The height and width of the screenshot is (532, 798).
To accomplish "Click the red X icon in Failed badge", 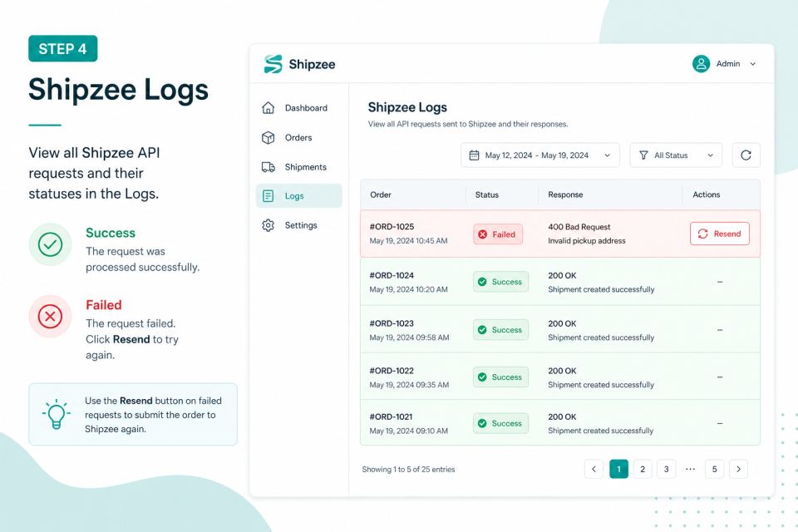I will pyautogui.click(x=482, y=234).
